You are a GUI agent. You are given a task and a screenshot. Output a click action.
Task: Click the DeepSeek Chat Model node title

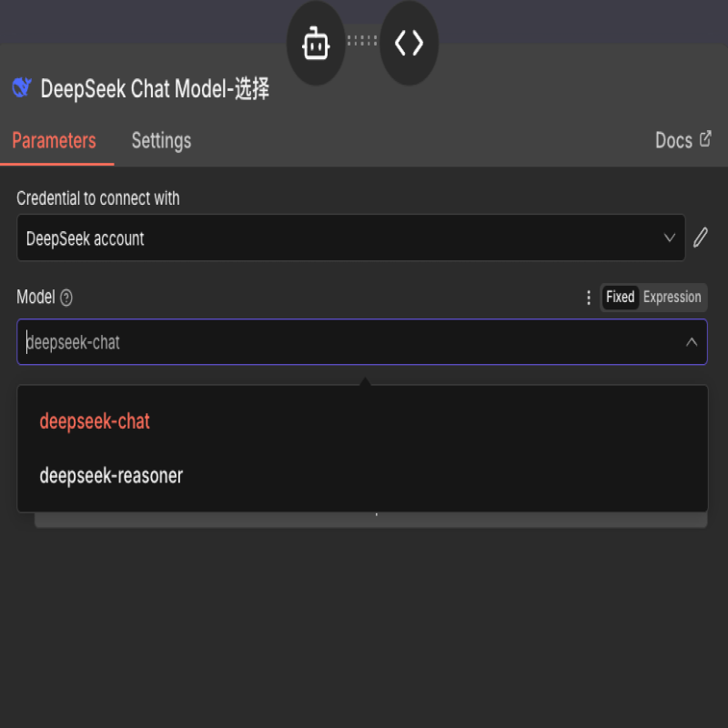click(x=155, y=89)
